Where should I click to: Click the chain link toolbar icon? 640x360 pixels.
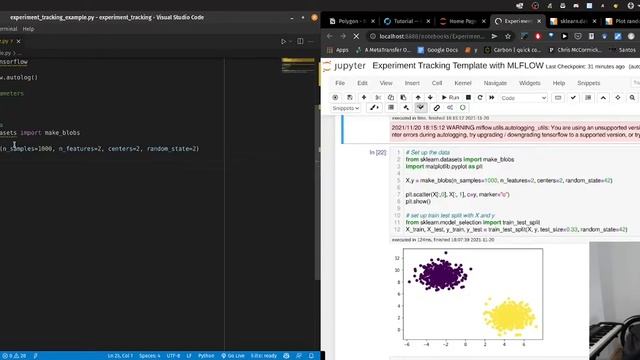(436, 108)
